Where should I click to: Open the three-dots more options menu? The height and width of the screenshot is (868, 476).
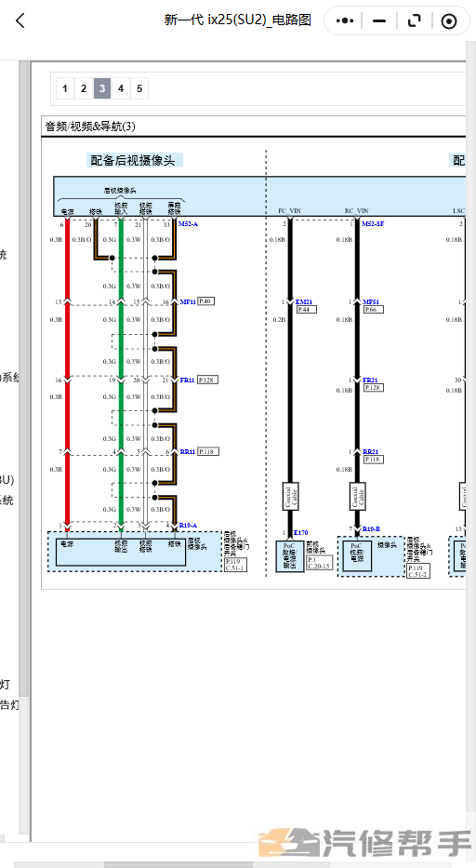tap(344, 21)
